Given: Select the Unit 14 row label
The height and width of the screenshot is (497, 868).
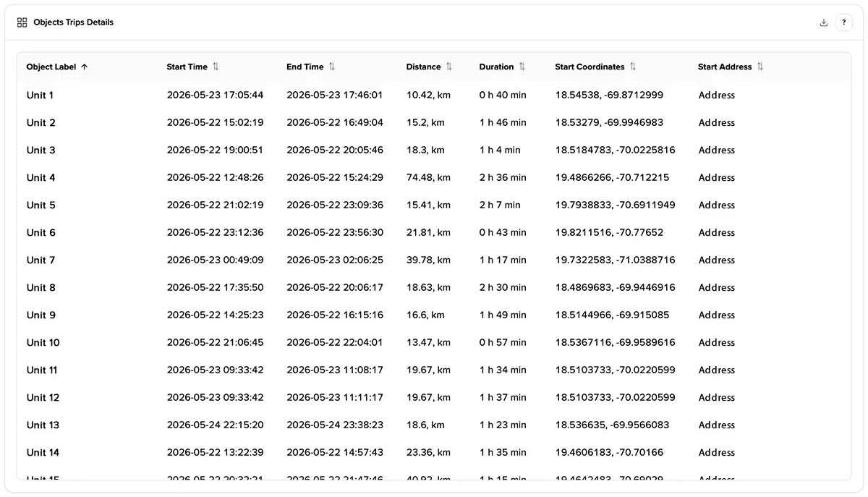Looking at the screenshot, I should [43, 453].
